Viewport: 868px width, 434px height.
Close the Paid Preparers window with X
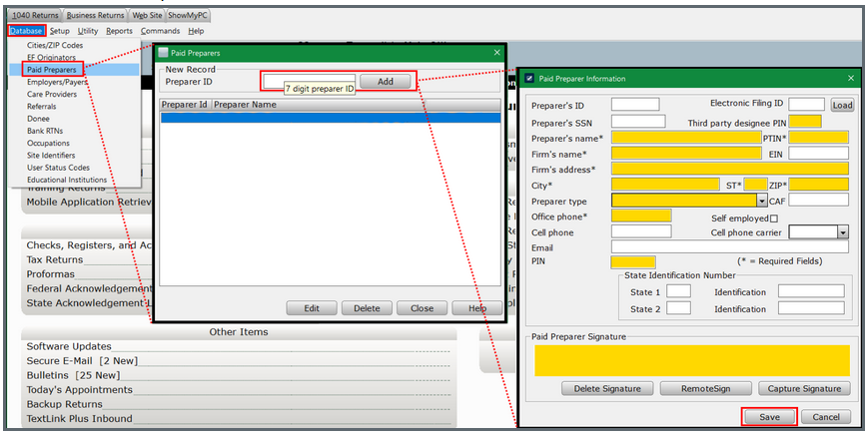pyautogui.click(x=496, y=52)
